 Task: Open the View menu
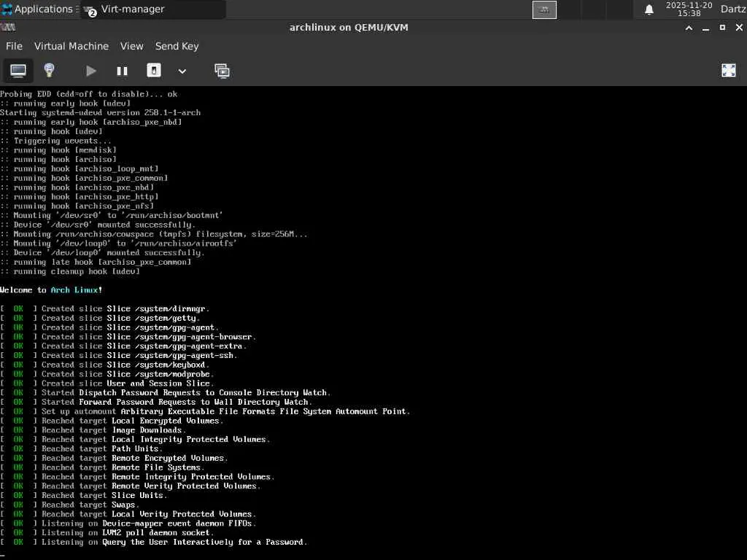coord(131,46)
